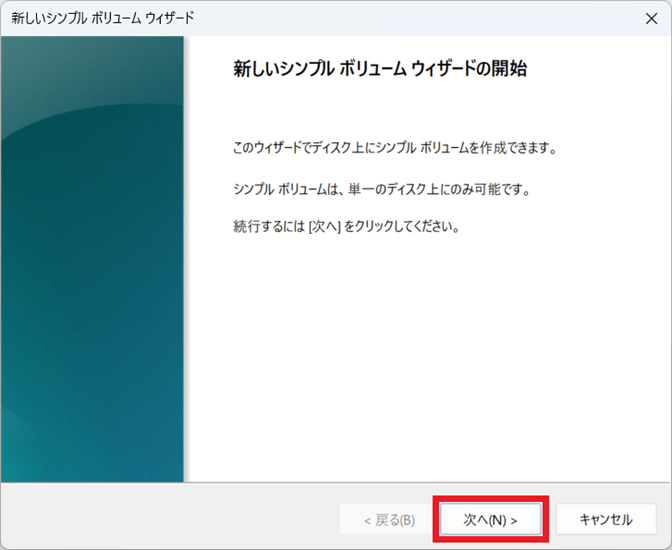Click the bold heading ending with の開始
672x550 pixels.
(x=379, y=70)
